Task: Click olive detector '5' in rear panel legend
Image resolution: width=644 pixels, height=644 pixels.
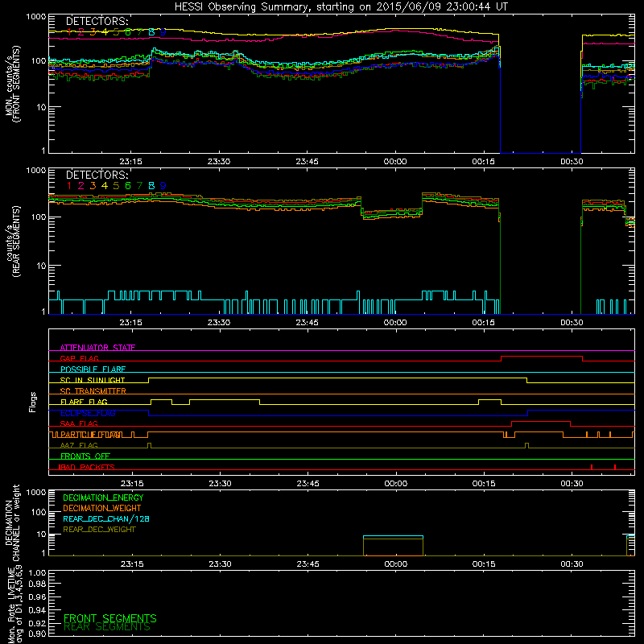Action: (116, 186)
